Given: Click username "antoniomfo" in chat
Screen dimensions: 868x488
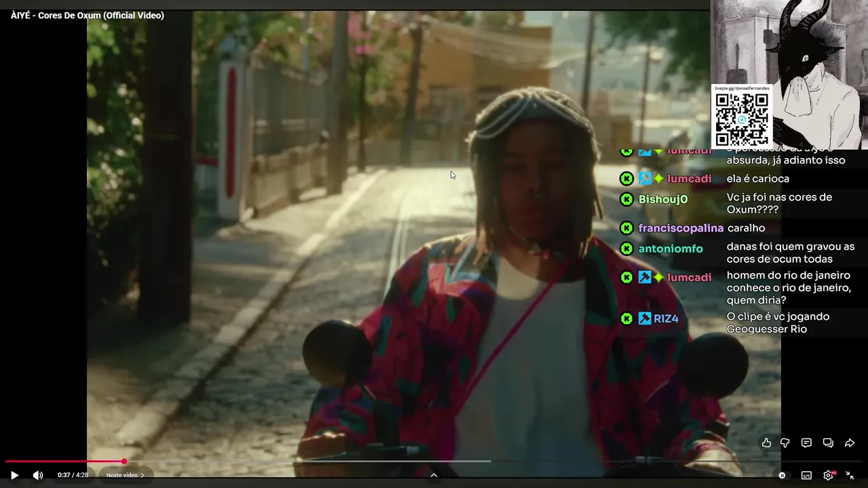Looking at the screenshot, I should click(x=671, y=249).
